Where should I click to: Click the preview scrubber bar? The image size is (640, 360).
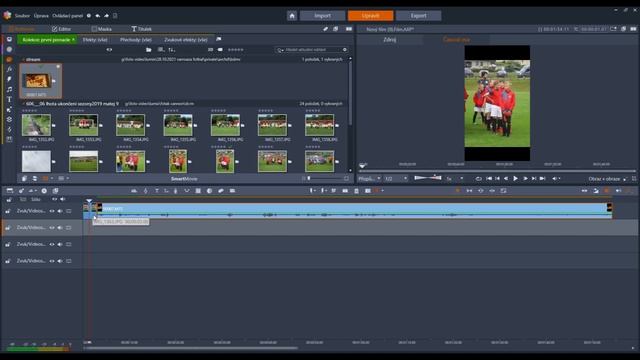(497, 171)
